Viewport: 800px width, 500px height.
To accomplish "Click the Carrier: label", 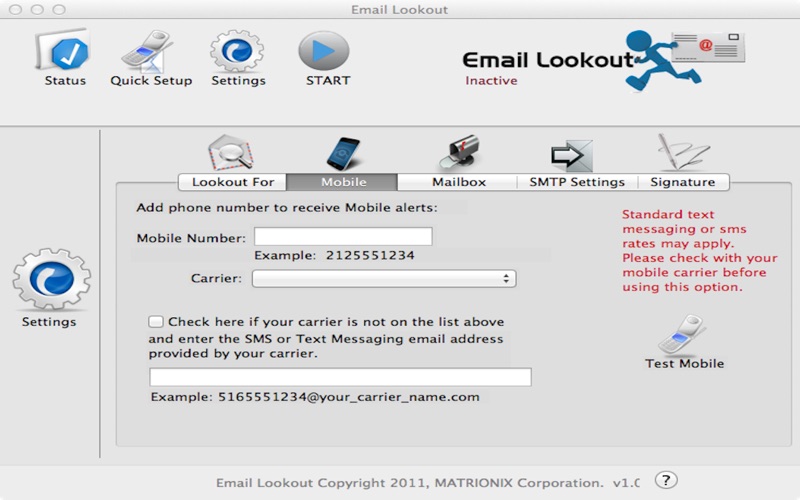I will click(216, 279).
